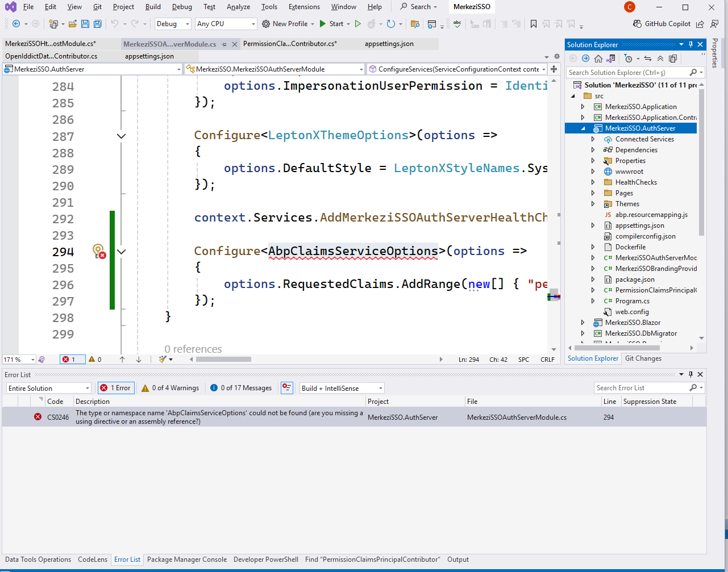Open GitHub Copilot from the toolbar
728x572 pixels.
click(x=662, y=24)
